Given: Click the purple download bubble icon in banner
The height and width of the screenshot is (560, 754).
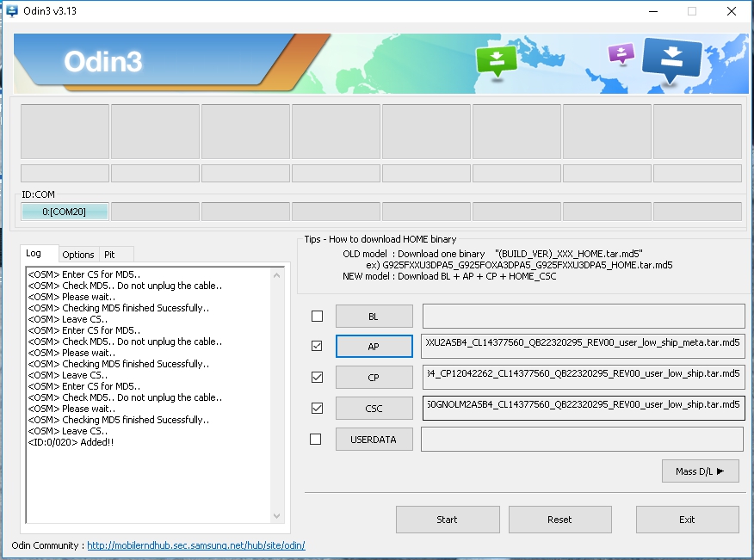Looking at the screenshot, I should (x=621, y=53).
